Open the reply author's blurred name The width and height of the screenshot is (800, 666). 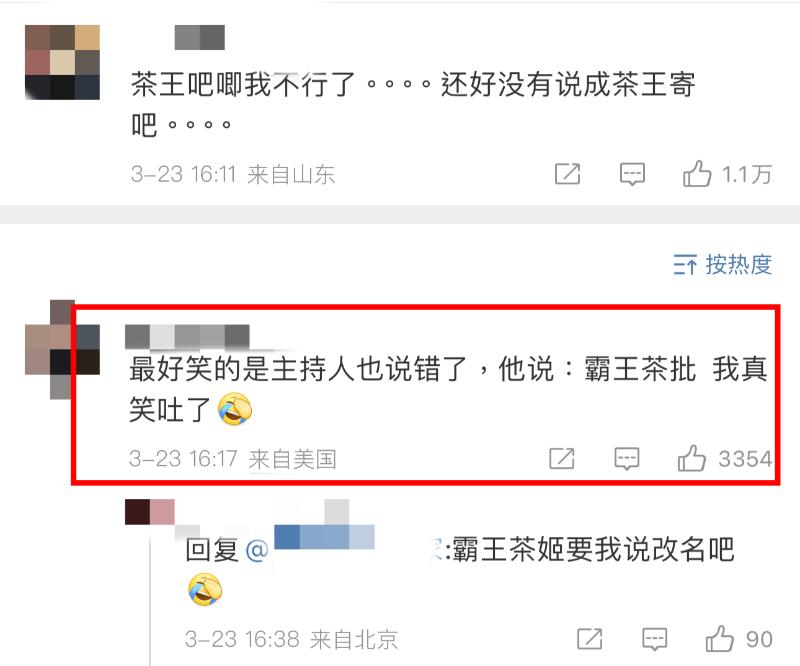[x=150, y=512]
